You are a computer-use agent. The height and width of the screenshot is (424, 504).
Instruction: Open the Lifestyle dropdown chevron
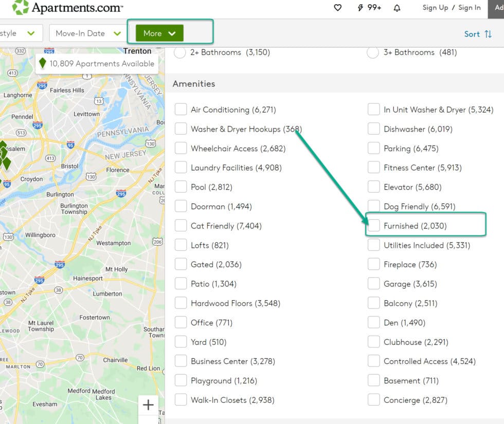31,33
